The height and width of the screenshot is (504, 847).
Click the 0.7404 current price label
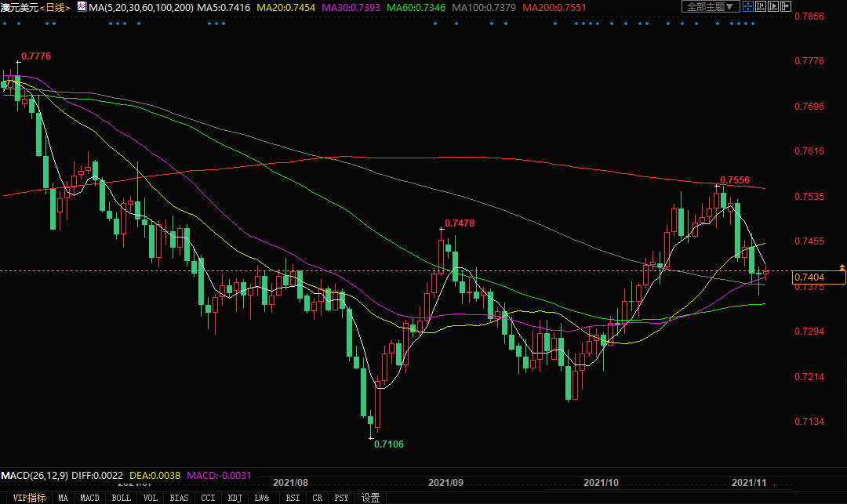coord(809,277)
